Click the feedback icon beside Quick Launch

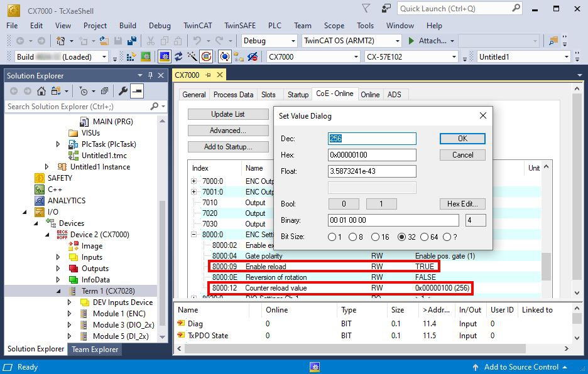(386, 9)
